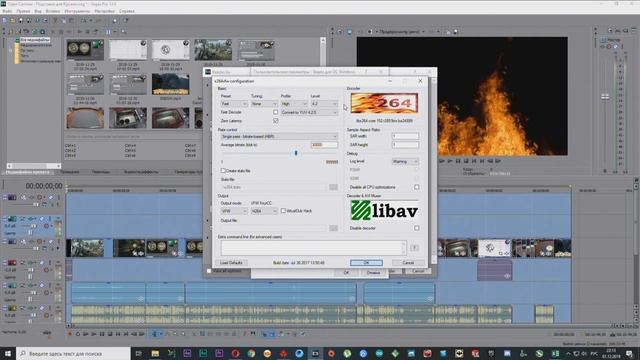Click the Cut scissors toolbar icon
Viewport: 640px width, 360px height.
pyautogui.click(x=56, y=20)
